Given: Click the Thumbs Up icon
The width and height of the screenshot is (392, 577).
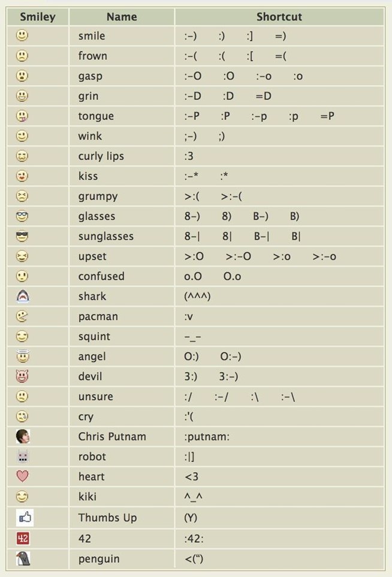Looking at the screenshot, I should coord(24,517).
